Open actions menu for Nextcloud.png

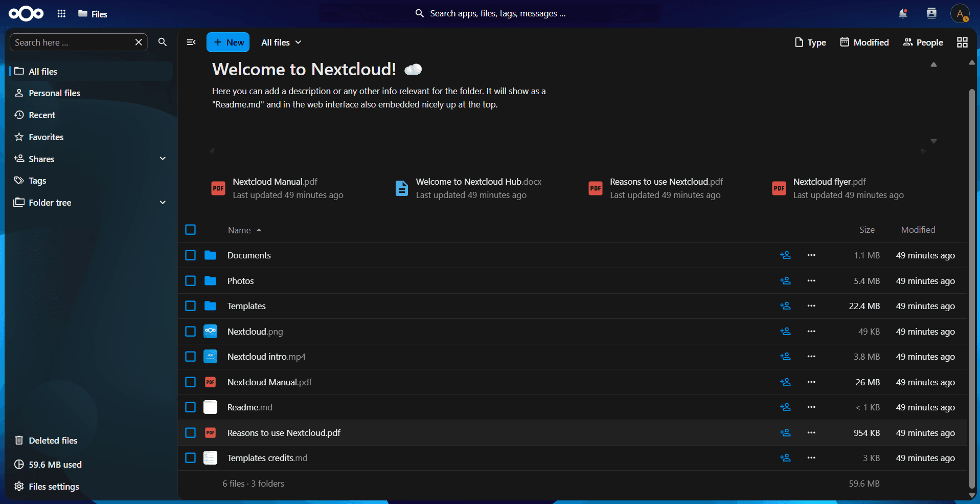(811, 332)
